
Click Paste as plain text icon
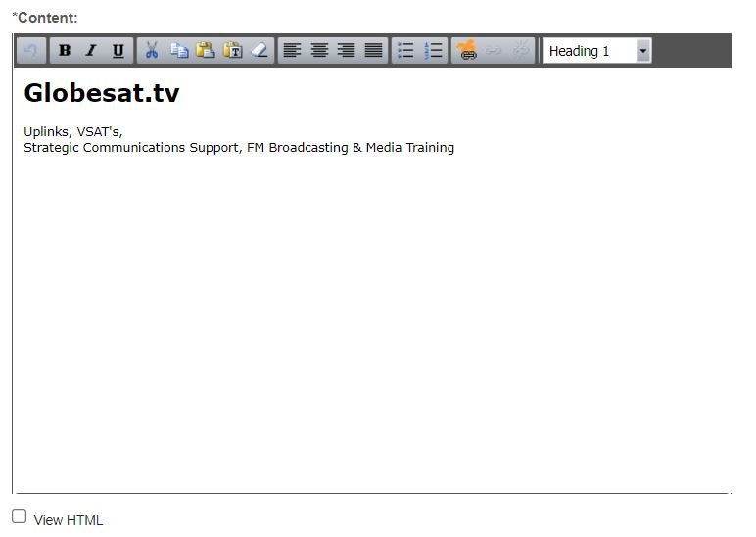(x=233, y=51)
